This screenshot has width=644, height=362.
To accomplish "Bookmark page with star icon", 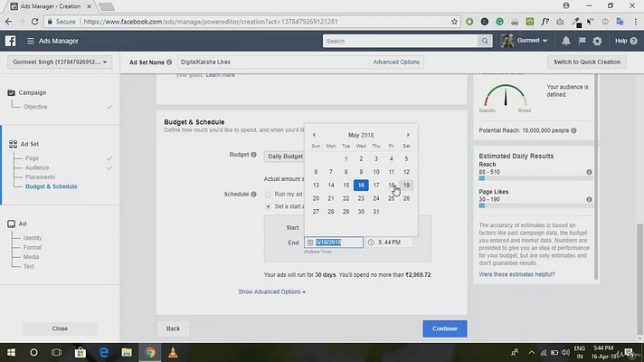I will point(454,22).
